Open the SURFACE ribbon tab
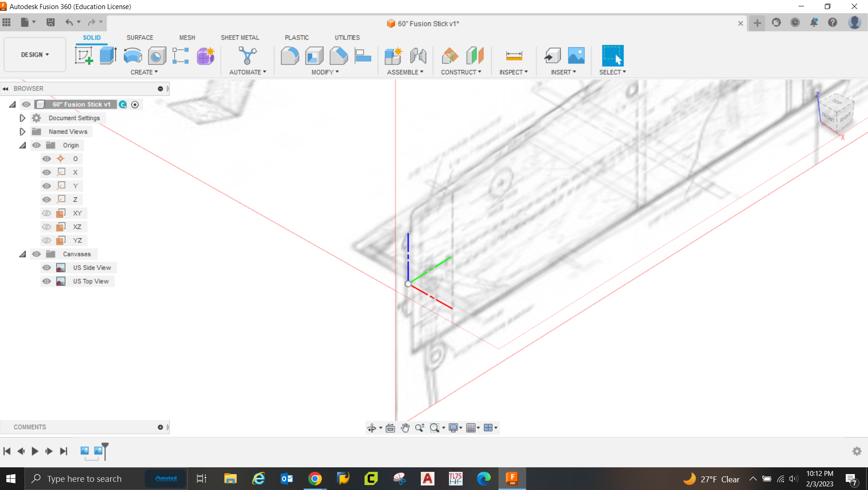This screenshot has height=490, width=868. (139, 37)
